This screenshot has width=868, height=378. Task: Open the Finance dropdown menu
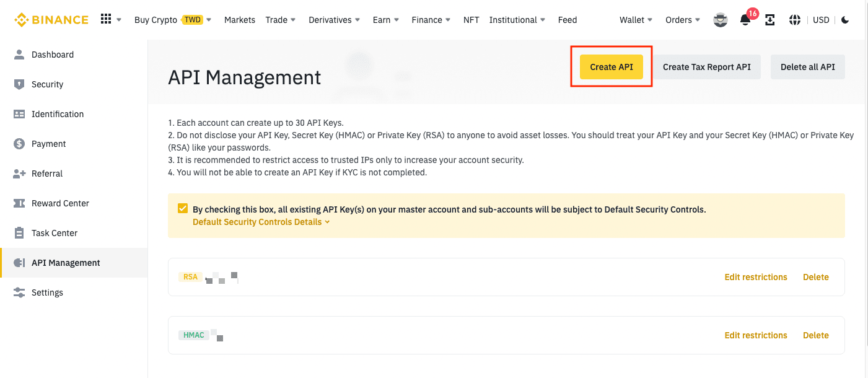tap(431, 20)
